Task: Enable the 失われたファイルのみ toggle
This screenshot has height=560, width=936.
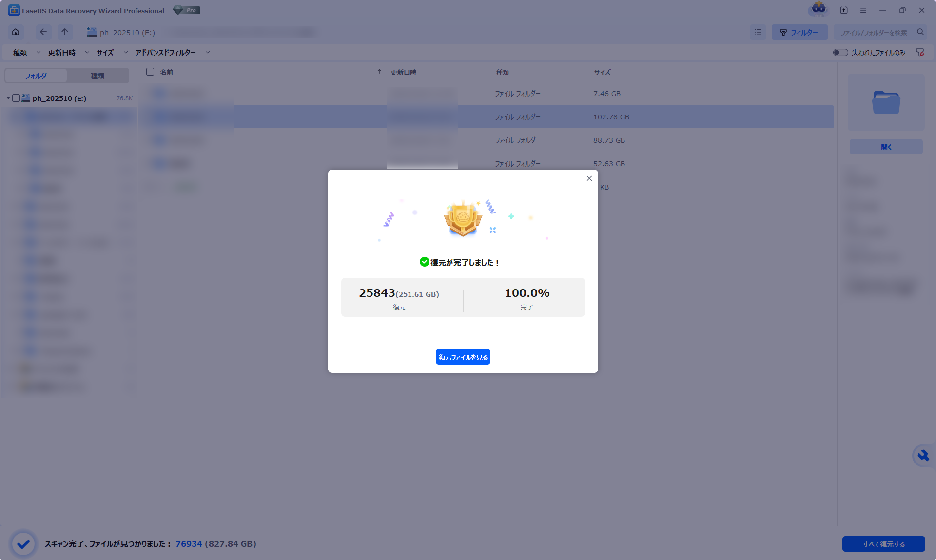Action: click(840, 52)
